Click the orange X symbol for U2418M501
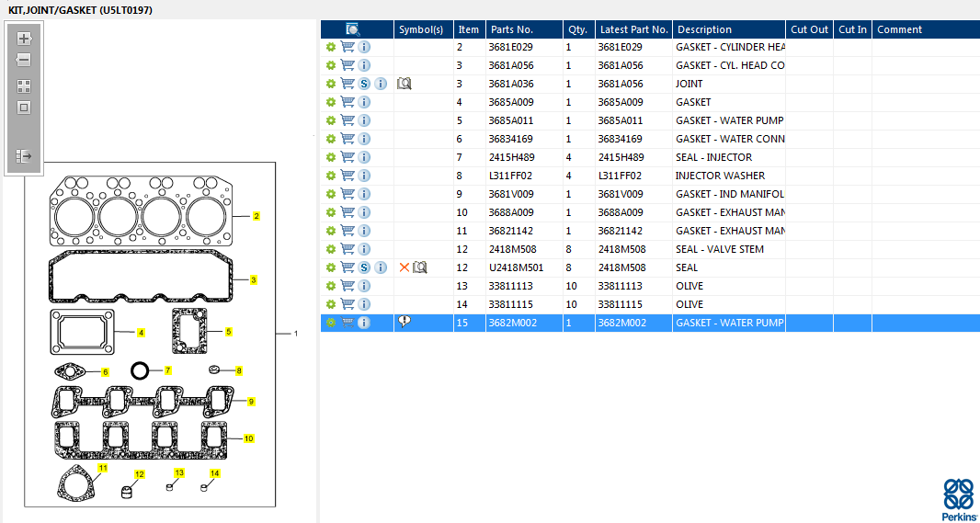This screenshot has width=980, height=523. click(404, 267)
